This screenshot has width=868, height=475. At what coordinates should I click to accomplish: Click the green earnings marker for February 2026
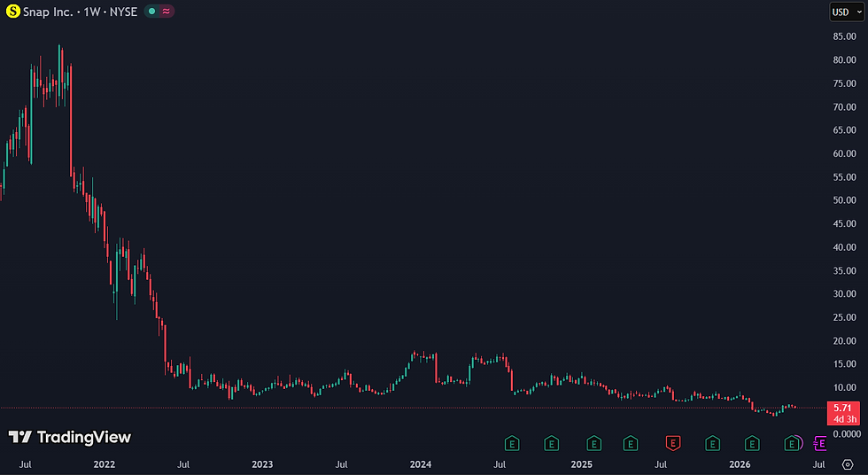click(x=752, y=443)
